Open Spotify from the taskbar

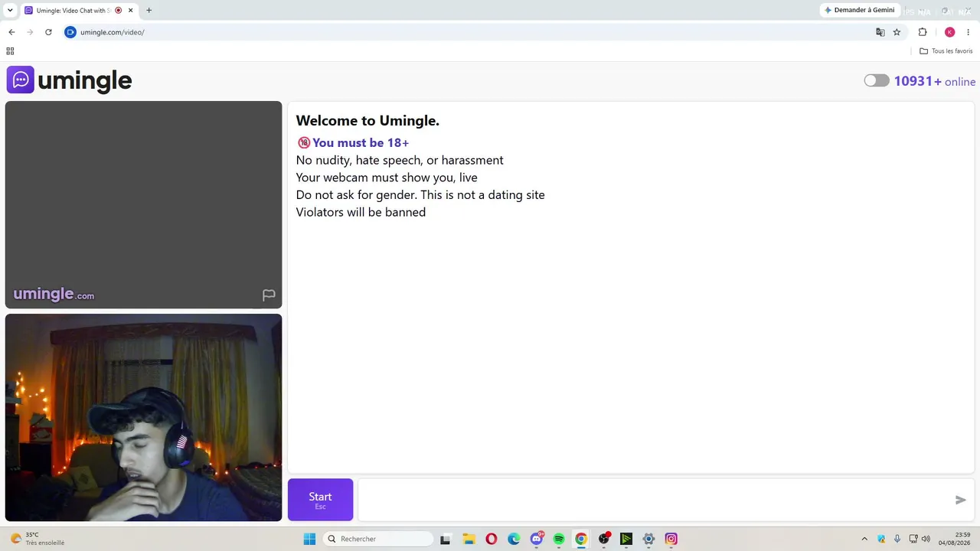[559, 539]
